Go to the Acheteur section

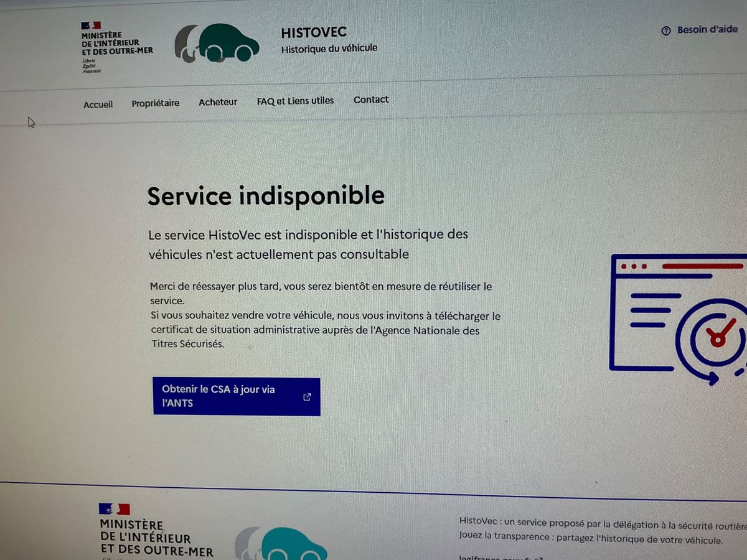coord(218,102)
